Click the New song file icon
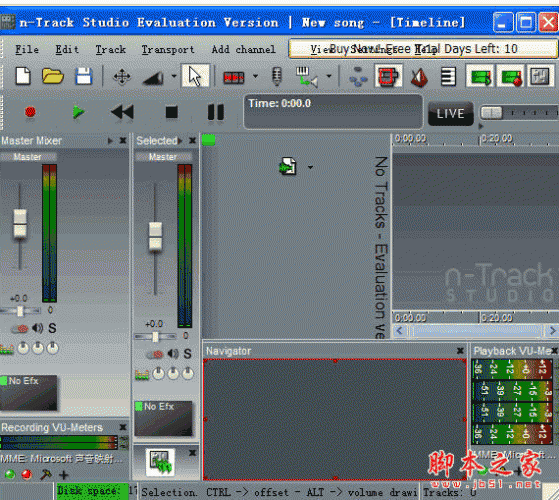Viewport: 559px width, 500px height. click(x=23, y=76)
